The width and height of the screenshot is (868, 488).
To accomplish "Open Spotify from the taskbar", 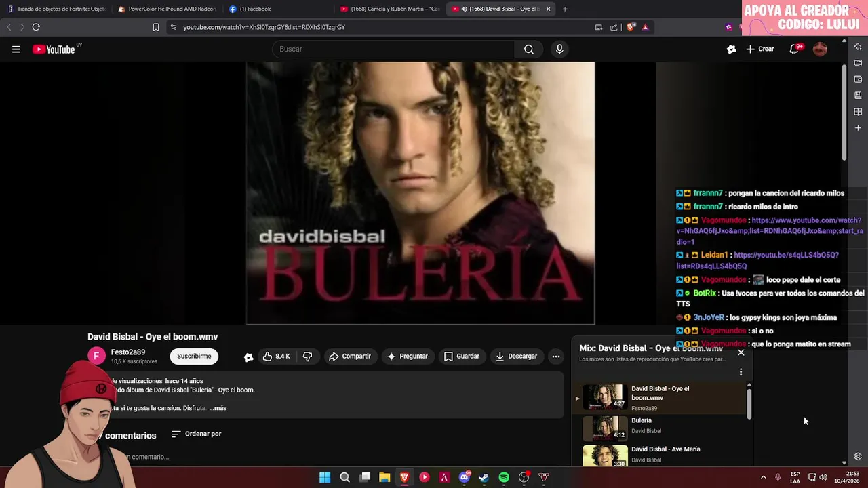I will coord(504,477).
